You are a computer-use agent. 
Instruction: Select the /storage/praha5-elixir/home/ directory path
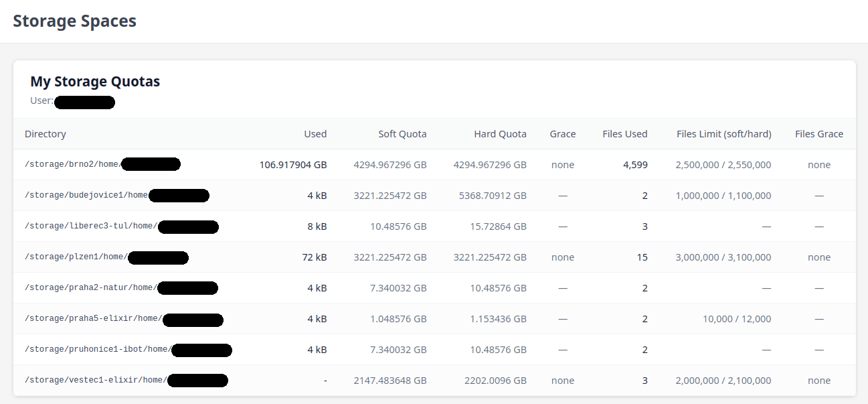coord(94,319)
